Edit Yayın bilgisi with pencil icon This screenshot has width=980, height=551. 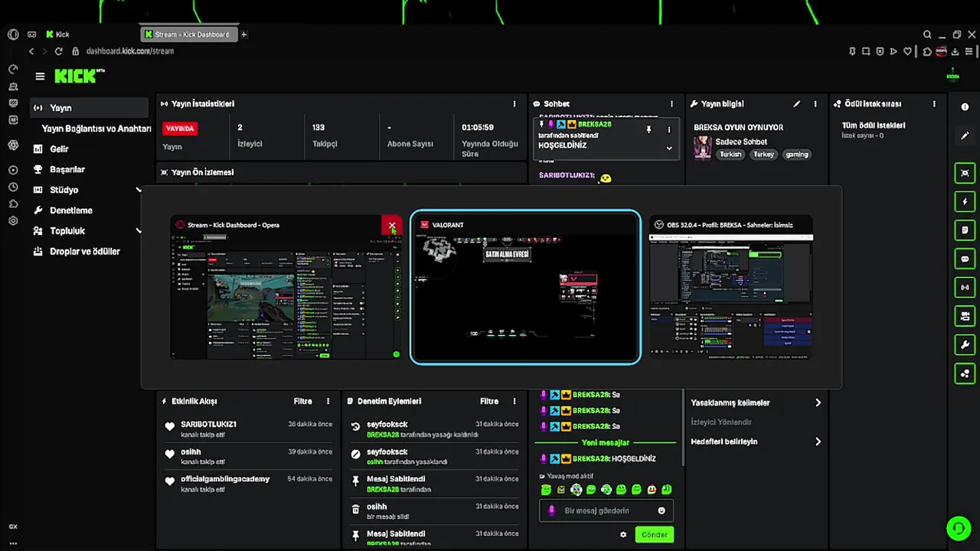point(796,104)
